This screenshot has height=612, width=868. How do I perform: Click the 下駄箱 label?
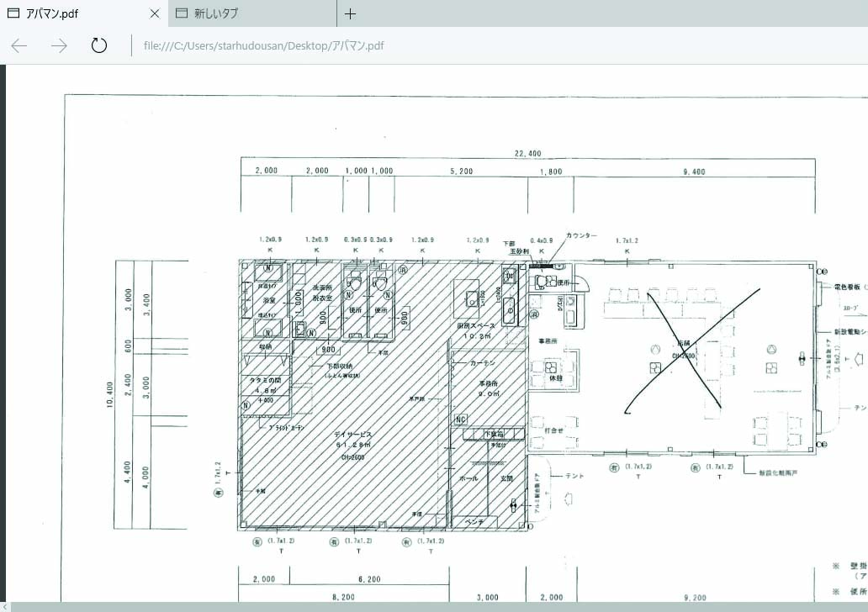click(494, 434)
